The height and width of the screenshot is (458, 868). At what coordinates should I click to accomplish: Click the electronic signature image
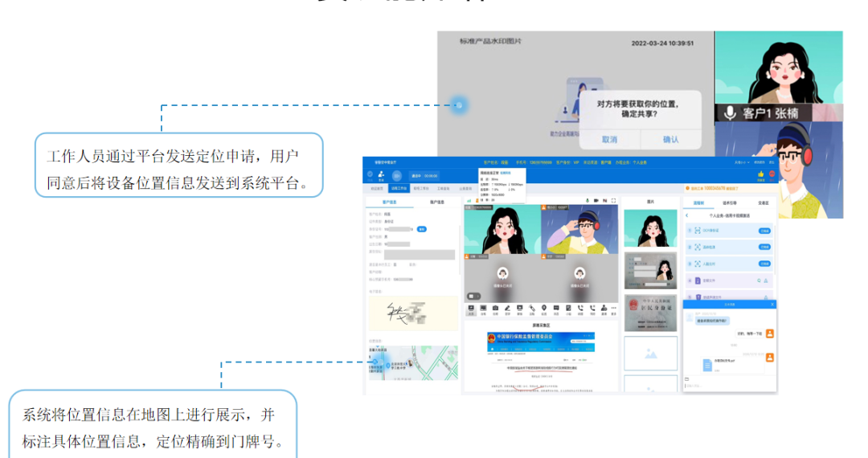[x=414, y=313]
